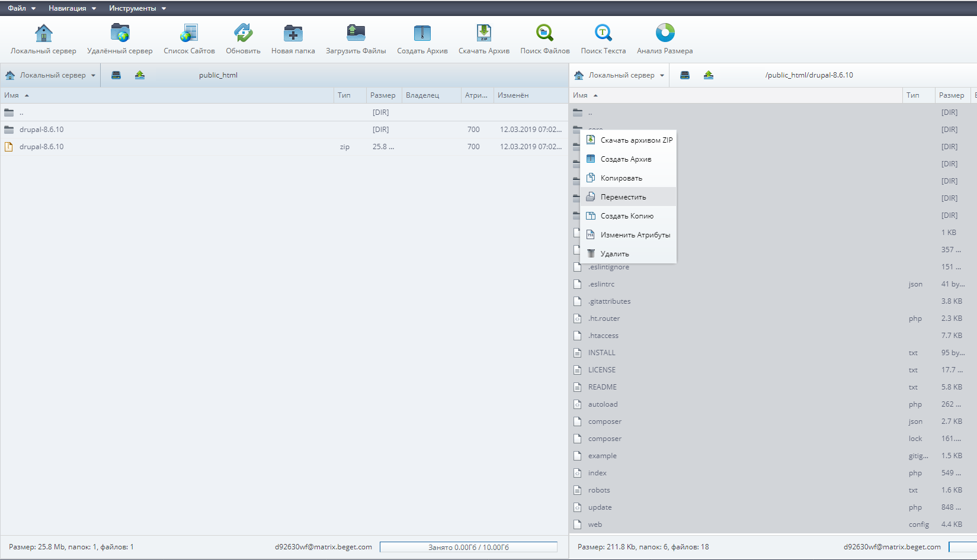Choose Копировать in context menu
The image size is (977, 560).
[629, 178]
